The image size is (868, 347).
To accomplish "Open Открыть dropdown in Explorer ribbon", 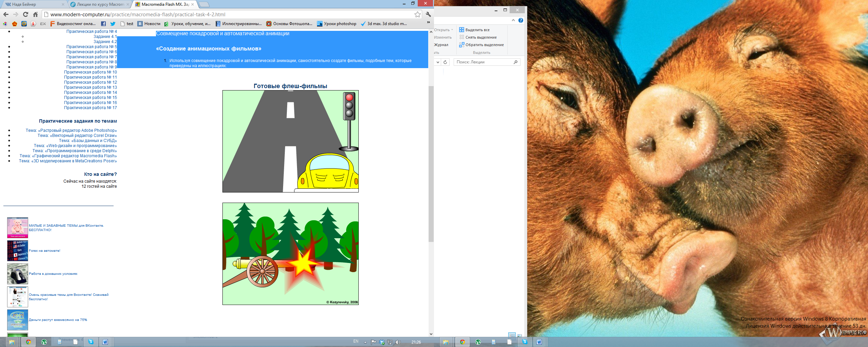I will point(443,30).
